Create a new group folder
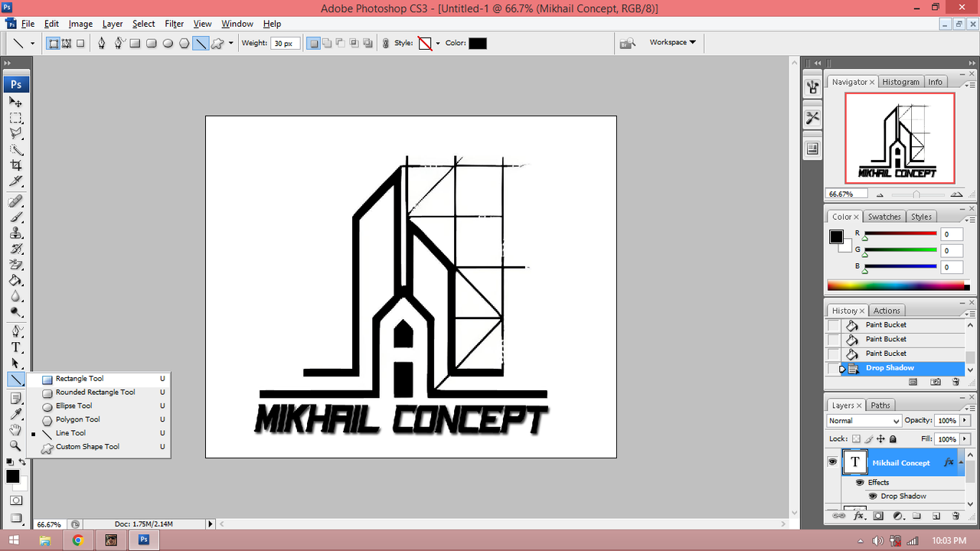Screen dimensions: 980x551 pos(917,517)
